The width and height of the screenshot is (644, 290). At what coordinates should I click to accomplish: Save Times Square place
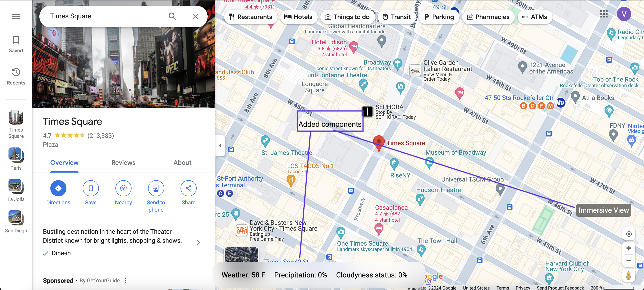[91, 188]
